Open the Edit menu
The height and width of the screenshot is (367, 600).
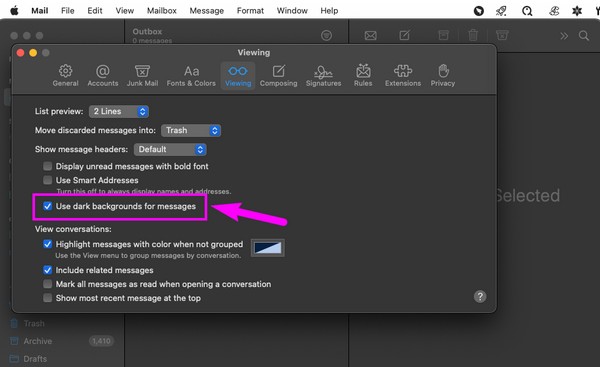pos(95,11)
